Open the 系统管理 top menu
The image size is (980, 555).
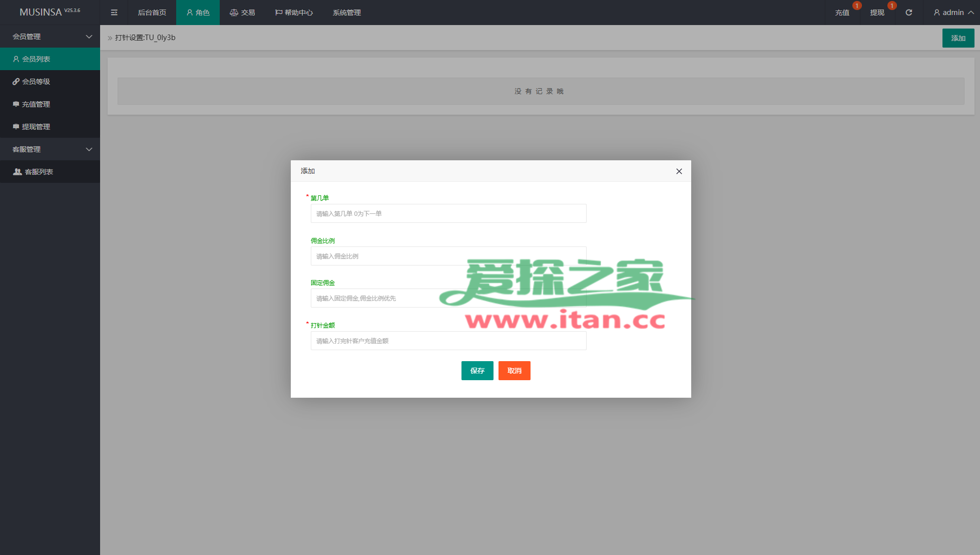tap(346, 13)
